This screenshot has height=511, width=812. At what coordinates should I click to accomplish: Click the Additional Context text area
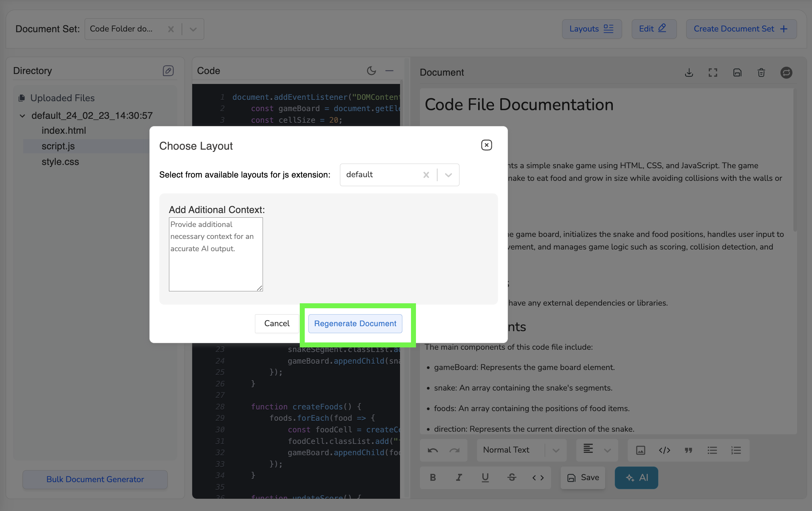pos(215,254)
